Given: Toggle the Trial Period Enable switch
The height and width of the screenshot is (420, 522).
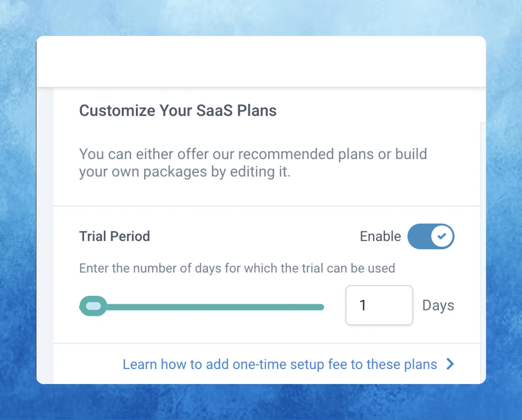Looking at the screenshot, I should 431,236.
